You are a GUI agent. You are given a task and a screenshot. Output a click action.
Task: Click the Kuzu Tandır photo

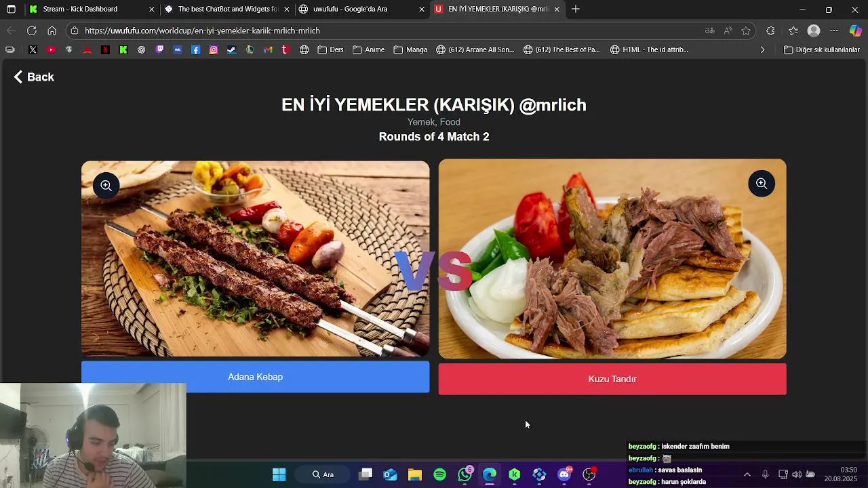pyautogui.click(x=612, y=258)
